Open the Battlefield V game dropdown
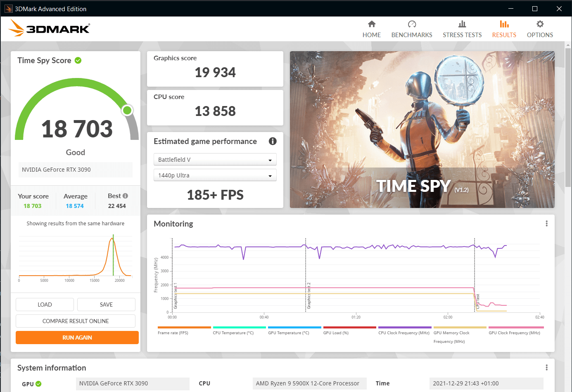This screenshot has height=392, width=572. point(215,160)
